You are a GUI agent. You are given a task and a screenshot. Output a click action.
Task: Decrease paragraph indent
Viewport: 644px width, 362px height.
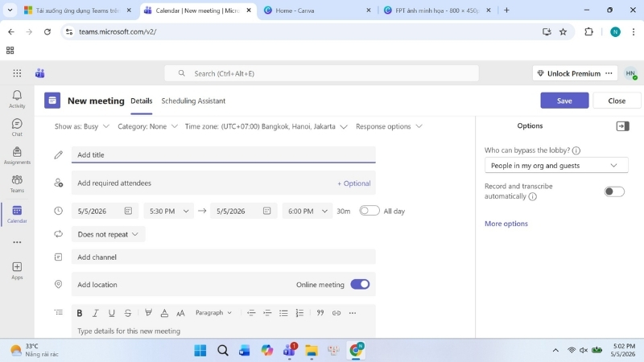[x=251, y=313]
